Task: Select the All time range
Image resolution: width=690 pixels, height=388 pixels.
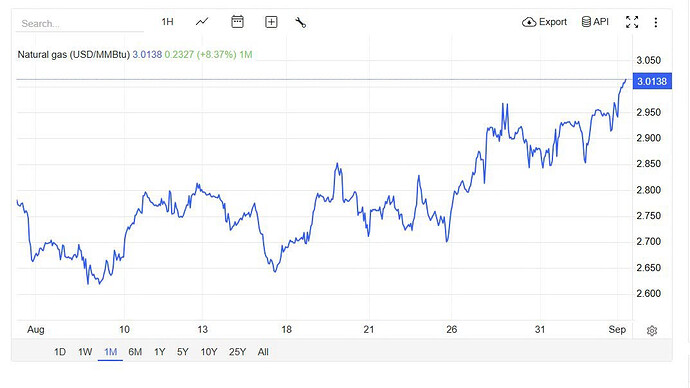Action: point(263,352)
